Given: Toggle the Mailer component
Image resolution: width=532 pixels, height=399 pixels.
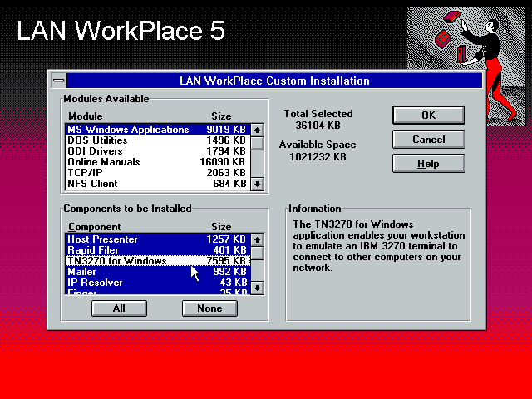Looking at the screenshot, I should coord(157,272).
